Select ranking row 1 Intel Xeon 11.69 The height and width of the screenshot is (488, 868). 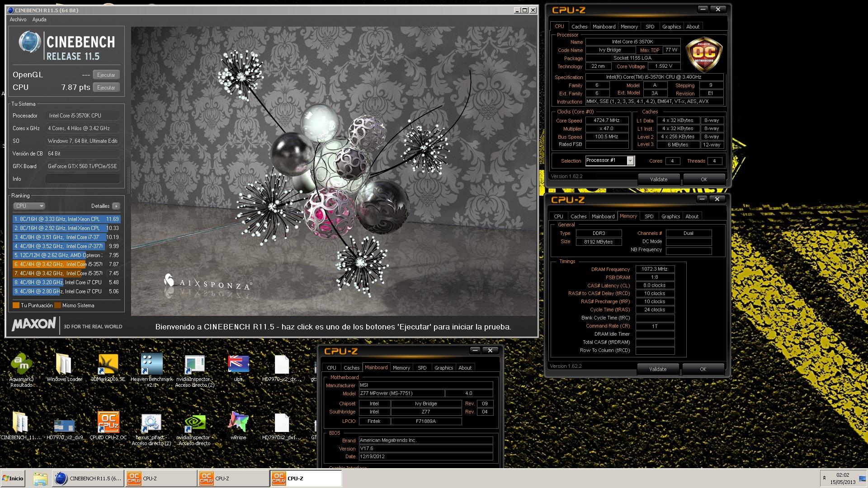66,219
